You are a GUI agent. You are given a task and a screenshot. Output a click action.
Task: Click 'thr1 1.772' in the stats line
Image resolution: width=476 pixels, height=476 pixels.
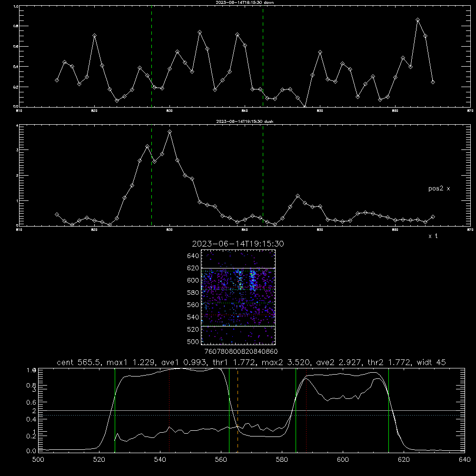[x=234, y=362]
